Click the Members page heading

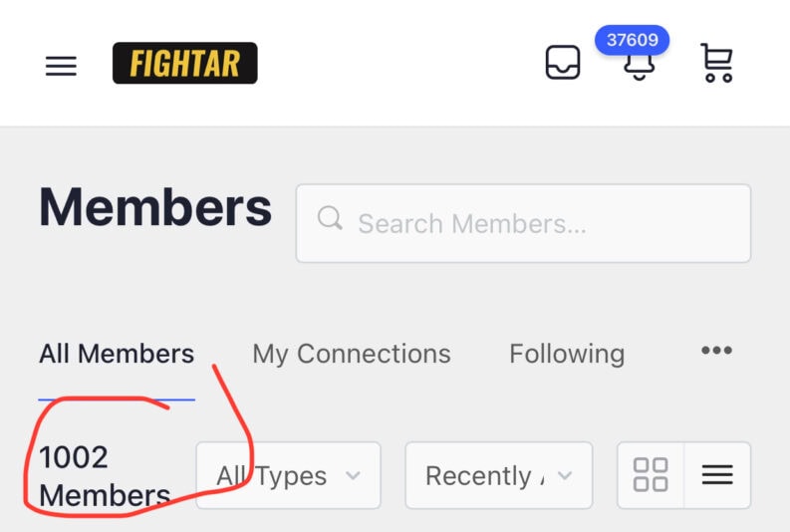pos(155,208)
